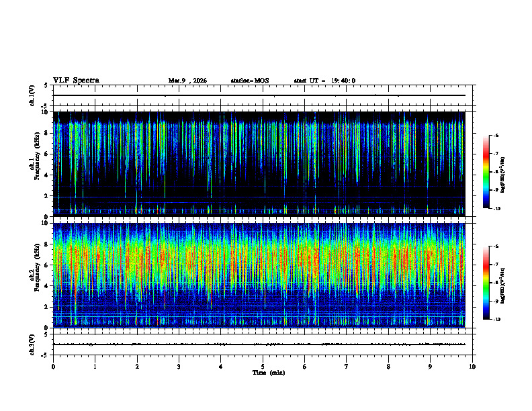This screenshot has height=411, width=532.
Task: Click the date text 'Mar.9, 2026'
Action: click(x=187, y=81)
